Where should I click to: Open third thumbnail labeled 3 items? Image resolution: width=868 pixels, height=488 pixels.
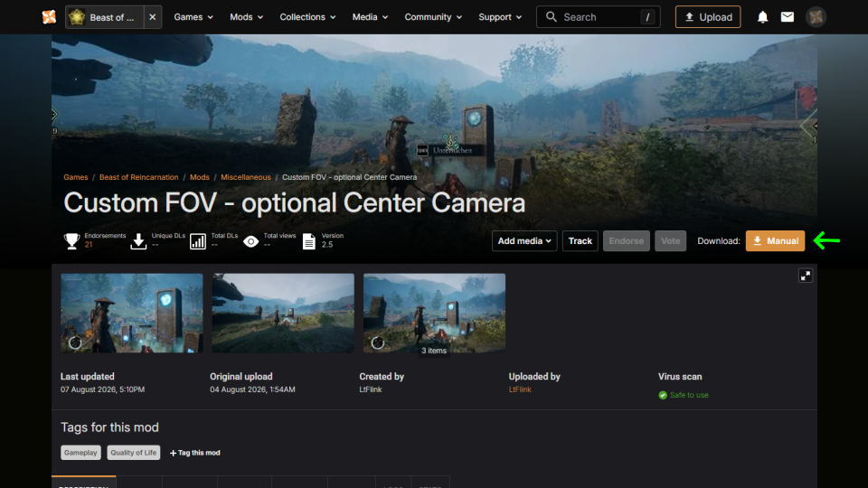click(x=434, y=313)
